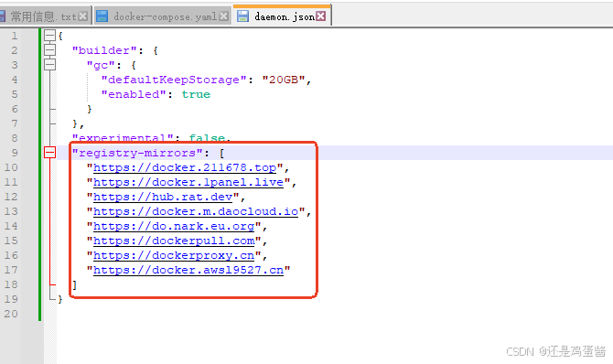Screen dimensions: 613x364
Task: Click the "20GB" value
Action: pos(284,80)
